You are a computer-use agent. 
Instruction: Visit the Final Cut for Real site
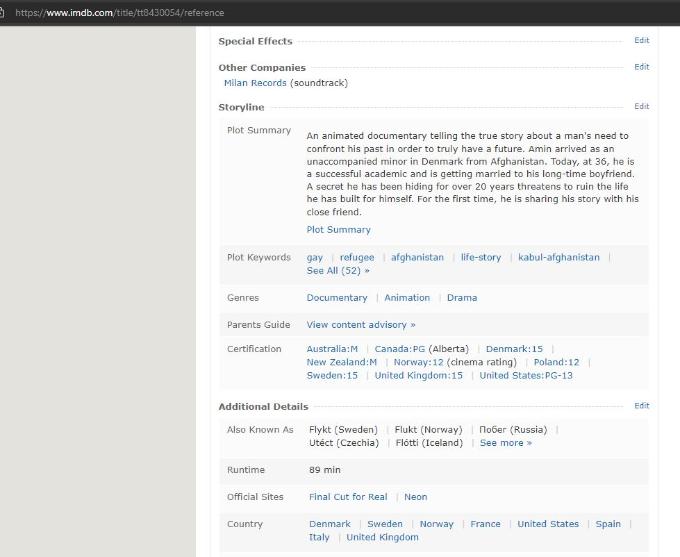pyautogui.click(x=348, y=497)
